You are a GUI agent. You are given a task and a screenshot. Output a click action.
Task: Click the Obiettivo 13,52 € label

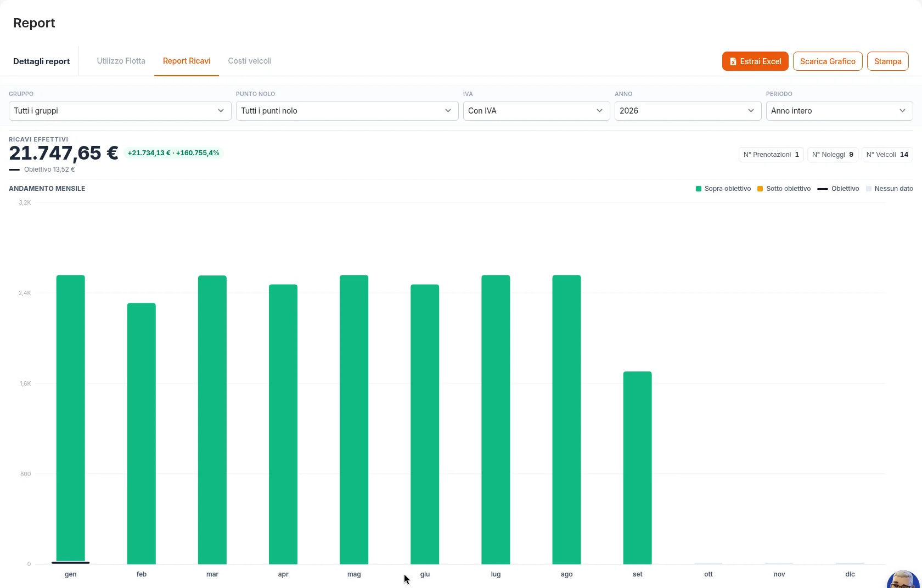tap(49, 169)
